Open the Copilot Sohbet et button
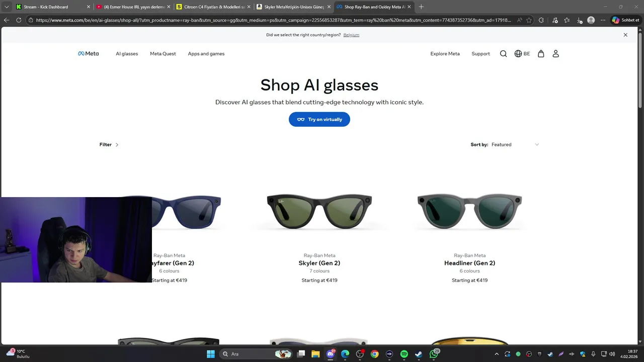This screenshot has height=362, width=644. (625, 20)
